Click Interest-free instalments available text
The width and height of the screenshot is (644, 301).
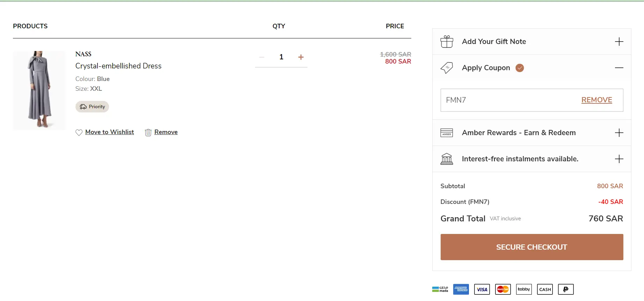(x=520, y=159)
